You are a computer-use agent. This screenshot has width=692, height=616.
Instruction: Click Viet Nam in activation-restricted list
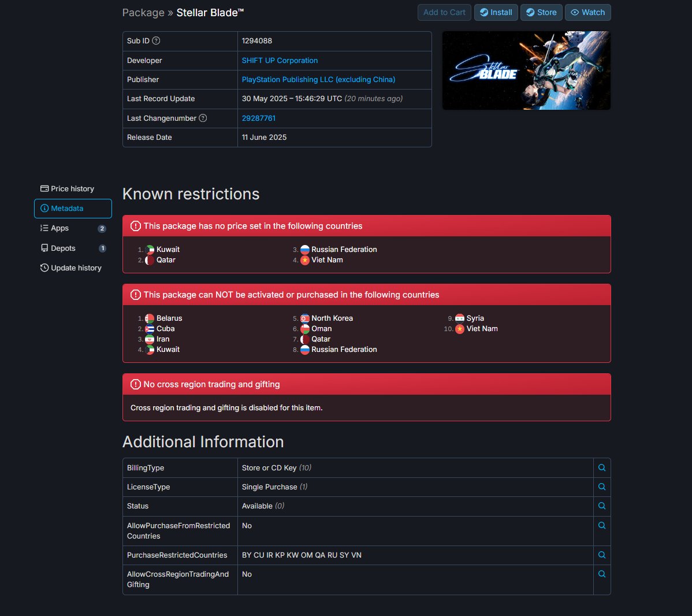tap(482, 329)
